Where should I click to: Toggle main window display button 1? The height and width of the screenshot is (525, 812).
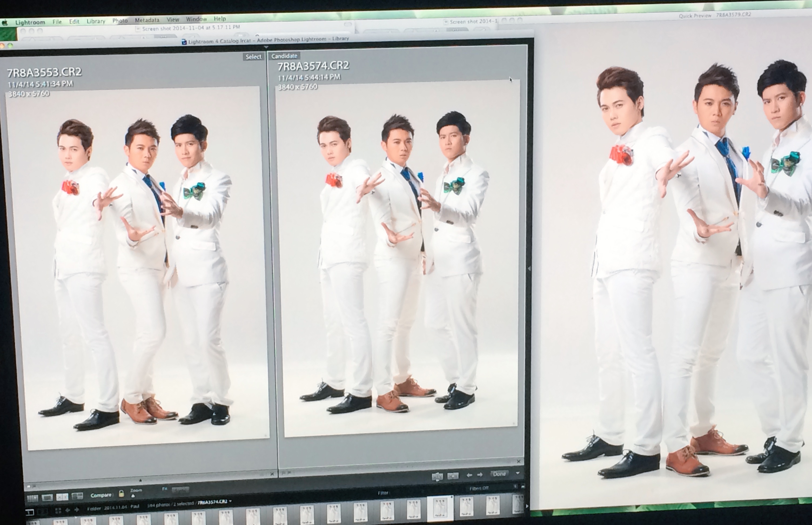[30, 512]
